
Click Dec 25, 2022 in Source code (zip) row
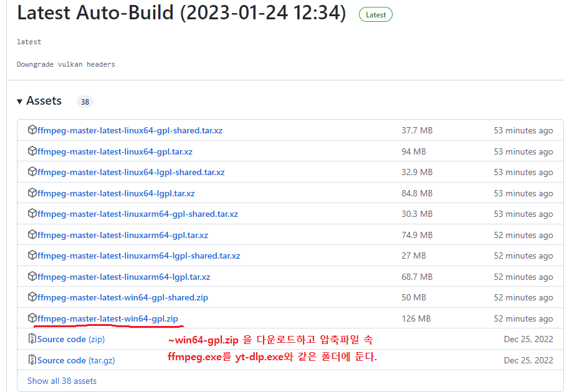point(528,339)
